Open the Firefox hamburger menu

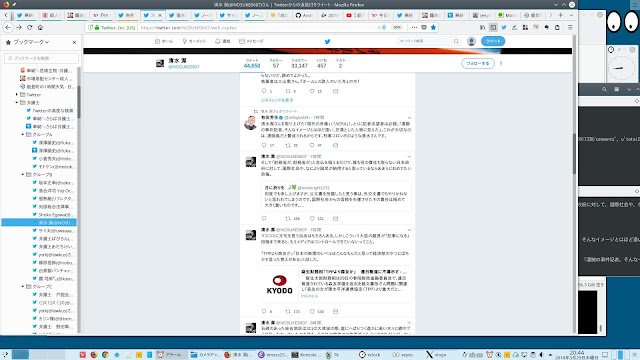(570, 27)
